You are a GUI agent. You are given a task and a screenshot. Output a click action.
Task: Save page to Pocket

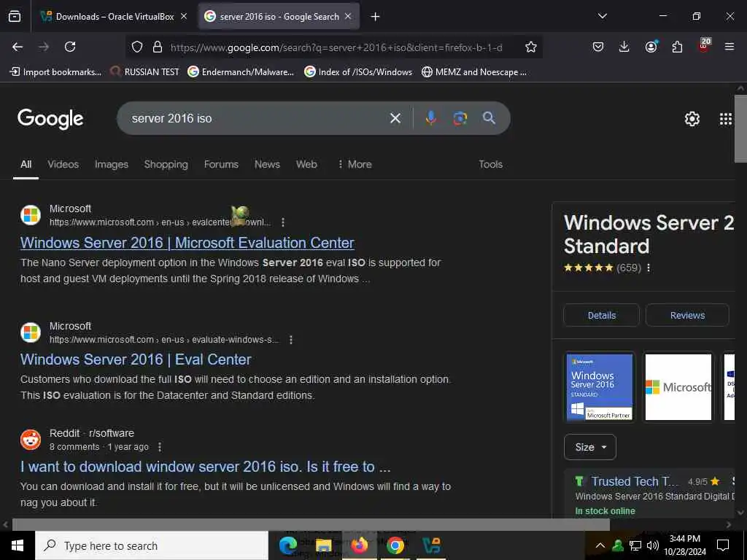[598, 47]
